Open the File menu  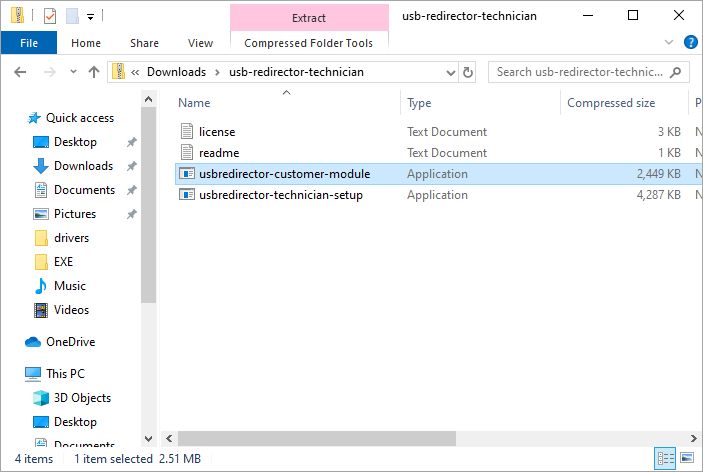pos(29,43)
